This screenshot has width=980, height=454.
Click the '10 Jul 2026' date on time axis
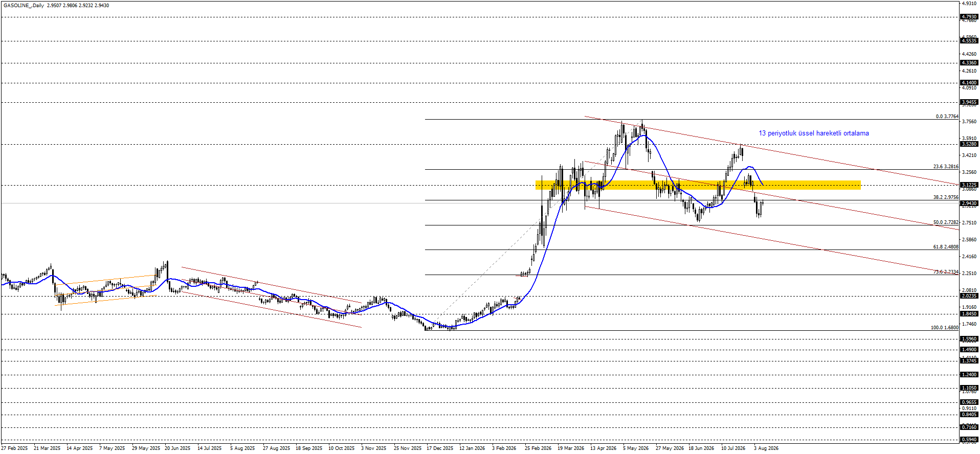point(733,448)
